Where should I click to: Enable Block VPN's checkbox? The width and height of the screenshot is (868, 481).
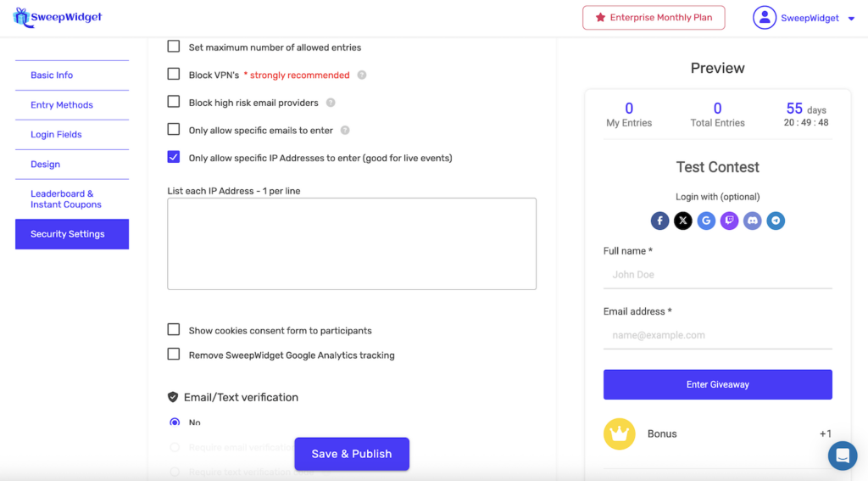(x=174, y=75)
